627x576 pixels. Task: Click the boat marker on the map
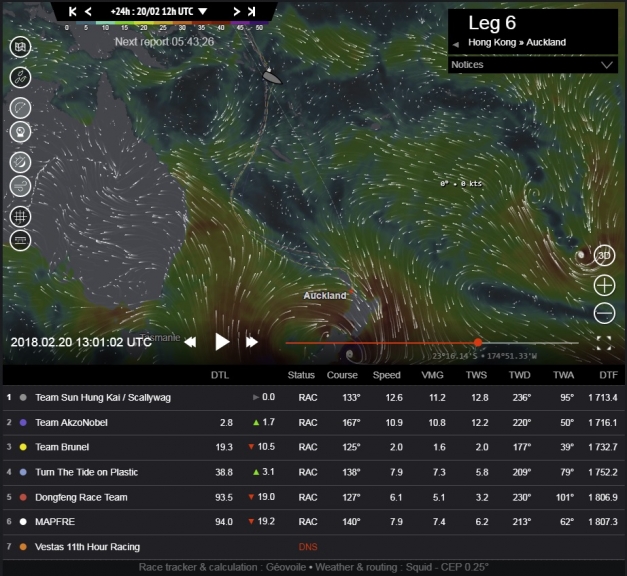point(272,76)
